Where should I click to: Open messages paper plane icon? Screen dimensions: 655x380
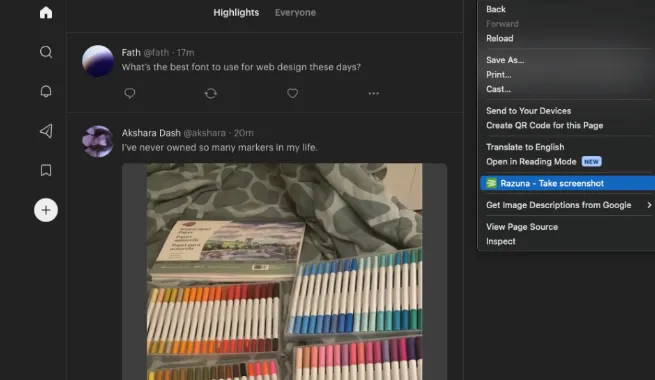pyautogui.click(x=46, y=131)
